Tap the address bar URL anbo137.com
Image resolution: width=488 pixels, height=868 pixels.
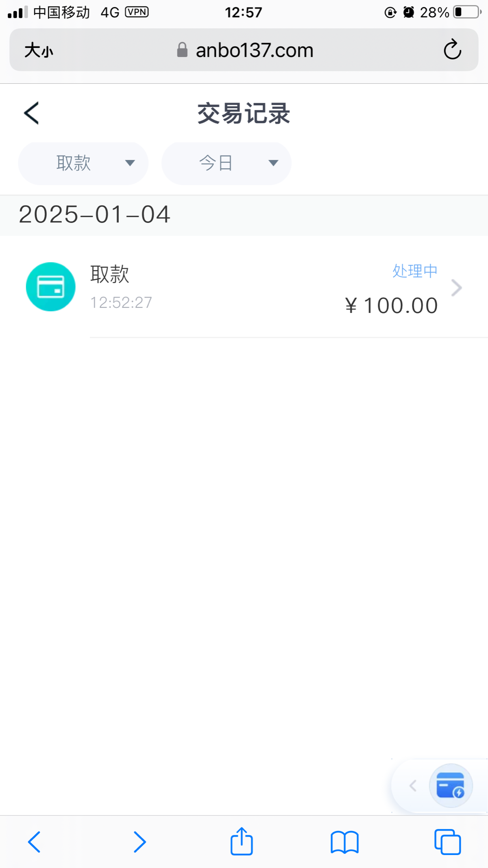tap(254, 50)
